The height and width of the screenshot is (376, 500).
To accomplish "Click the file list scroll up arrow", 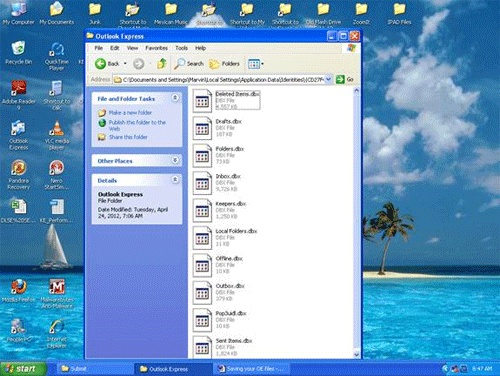I will [356, 91].
